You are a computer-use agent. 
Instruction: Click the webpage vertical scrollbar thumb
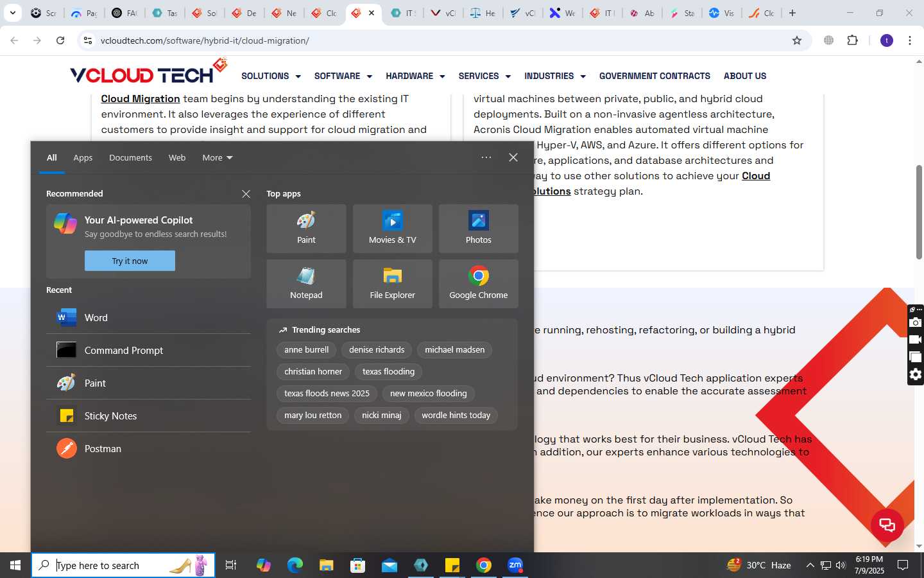(x=919, y=212)
